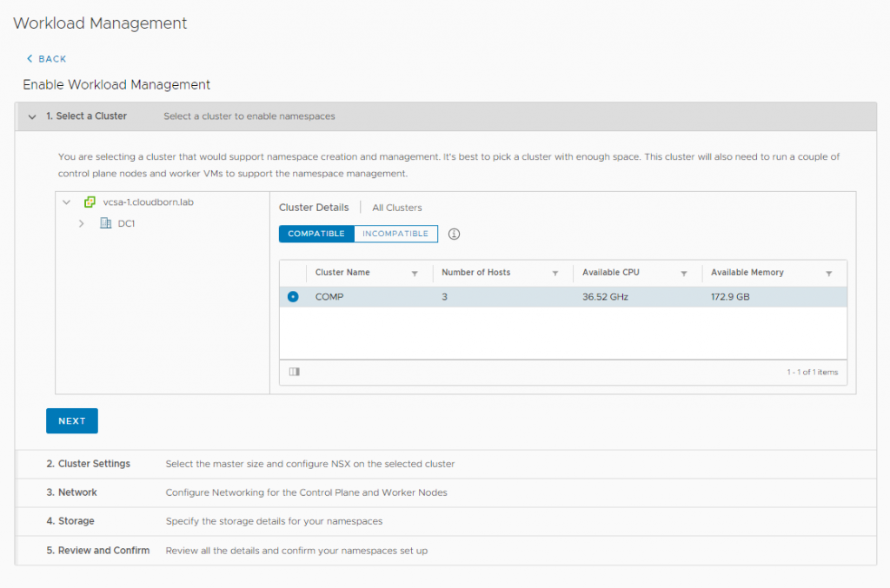Switch to the Compatible clusters view

click(316, 234)
